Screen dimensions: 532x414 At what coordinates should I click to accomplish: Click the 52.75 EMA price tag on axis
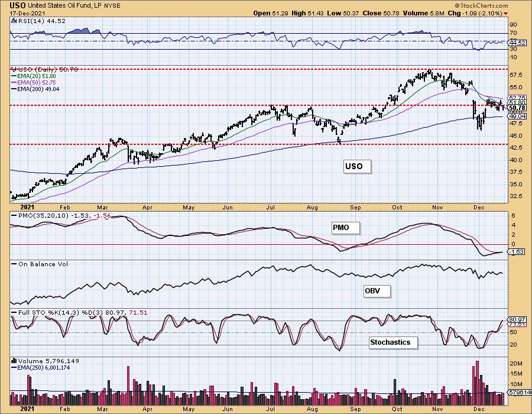point(517,98)
